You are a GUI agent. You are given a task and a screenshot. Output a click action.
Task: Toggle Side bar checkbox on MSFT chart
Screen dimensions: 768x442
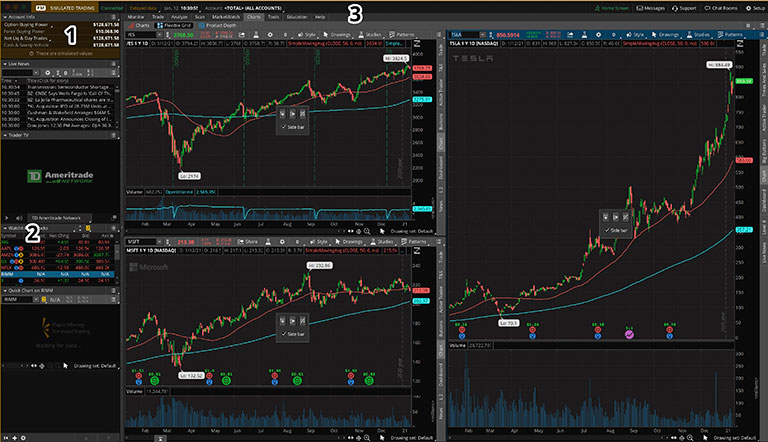coord(284,334)
